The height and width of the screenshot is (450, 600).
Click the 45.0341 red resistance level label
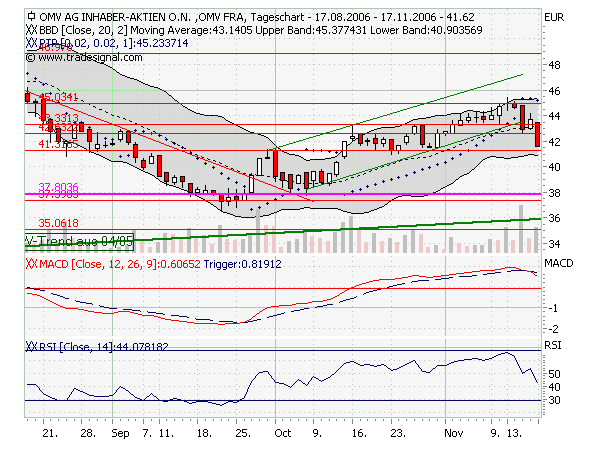coord(58,97)
